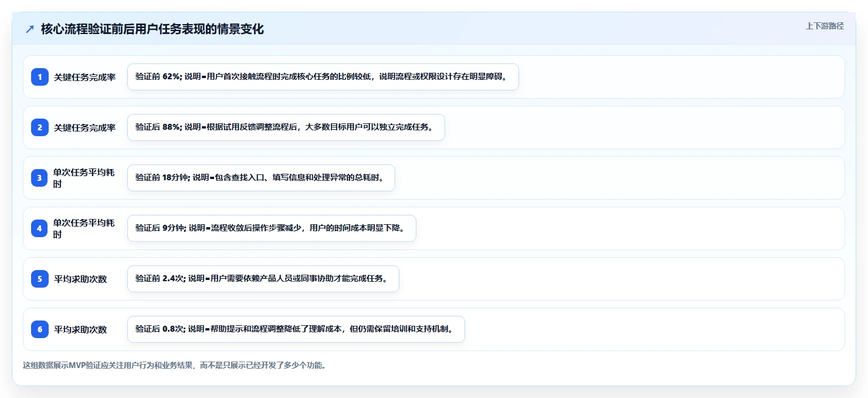The width and height of the screenshot is (868, 398).
Task: Click the 上下游路径 label
Action: [825, 26]
